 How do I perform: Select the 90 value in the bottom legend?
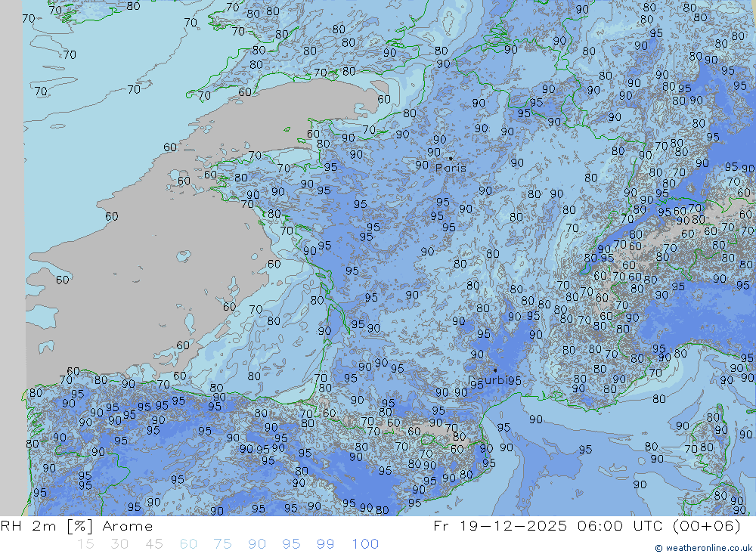[x=257, y=544]
